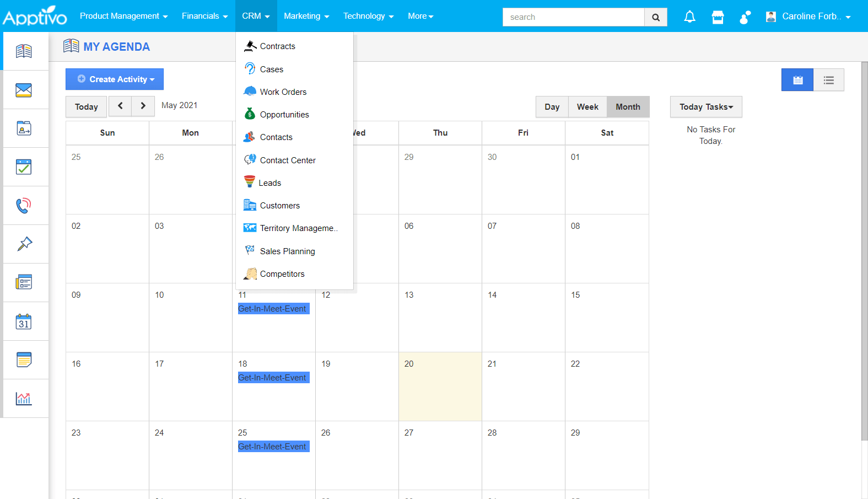Expand Technology dropdown menu

(x=368, y=16)
